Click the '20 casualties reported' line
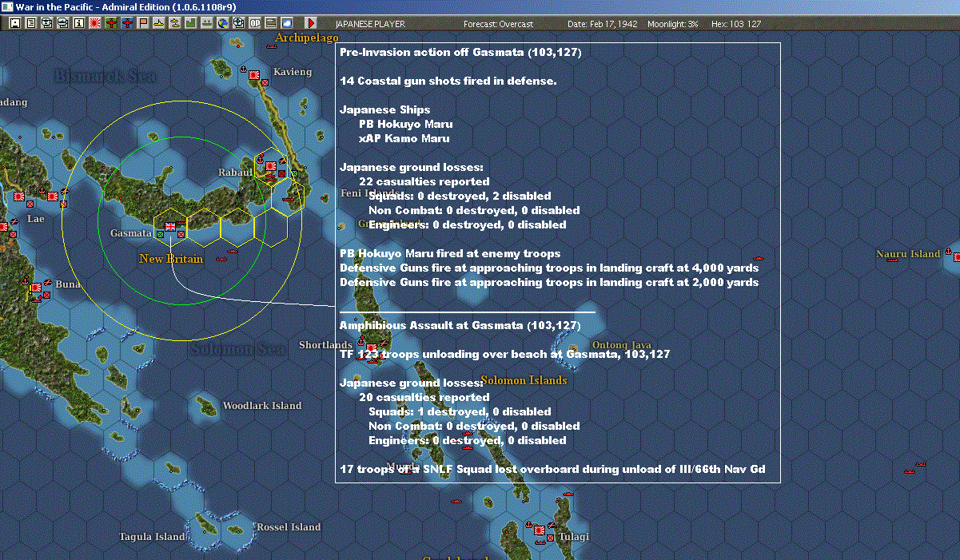This screenshot has width=960, height=560. pos(424,397)
